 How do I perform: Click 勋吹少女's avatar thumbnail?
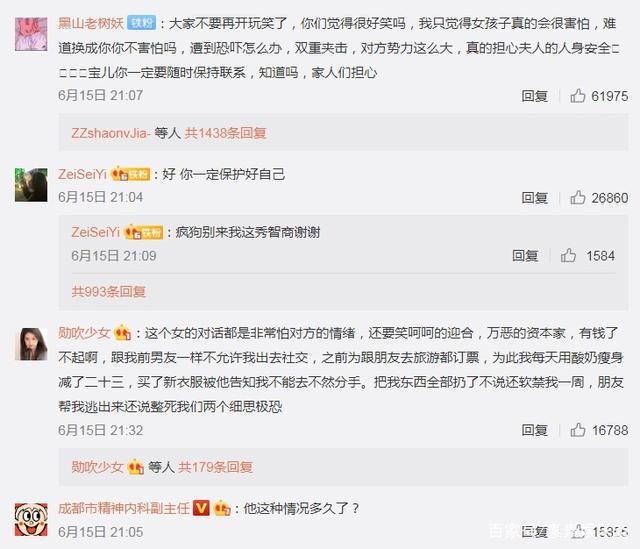point(31,344)
